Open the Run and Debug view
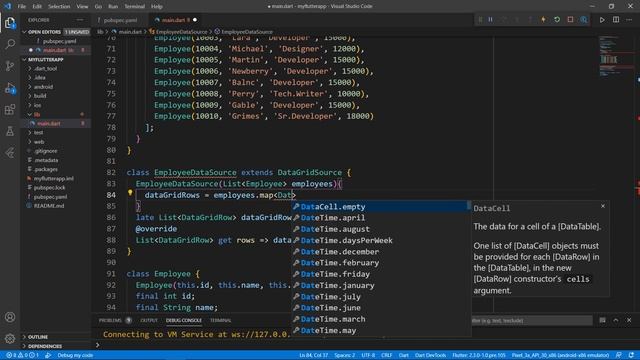This screenshot has height=360, width=640. click(x=10, y=88)
